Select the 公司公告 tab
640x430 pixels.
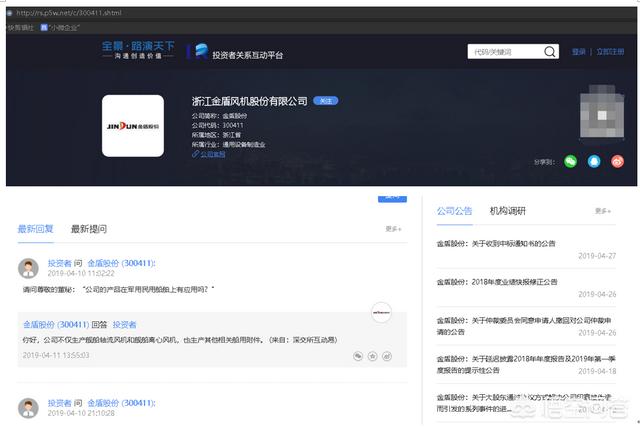(x=454, y=211)
